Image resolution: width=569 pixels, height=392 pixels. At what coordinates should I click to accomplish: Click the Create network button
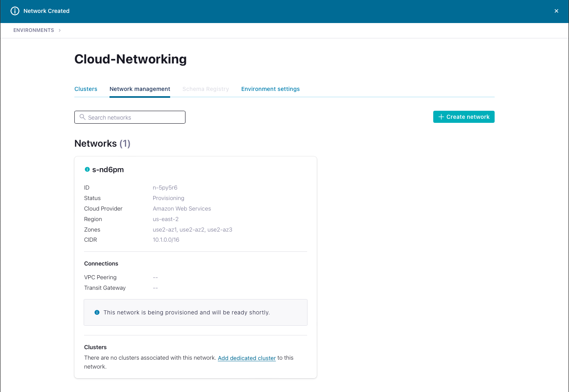point(464,117)
